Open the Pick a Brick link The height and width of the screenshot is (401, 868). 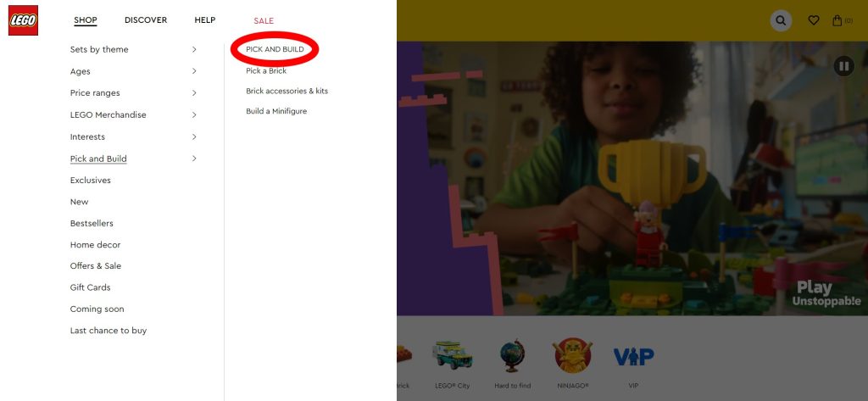coord(266,71)
